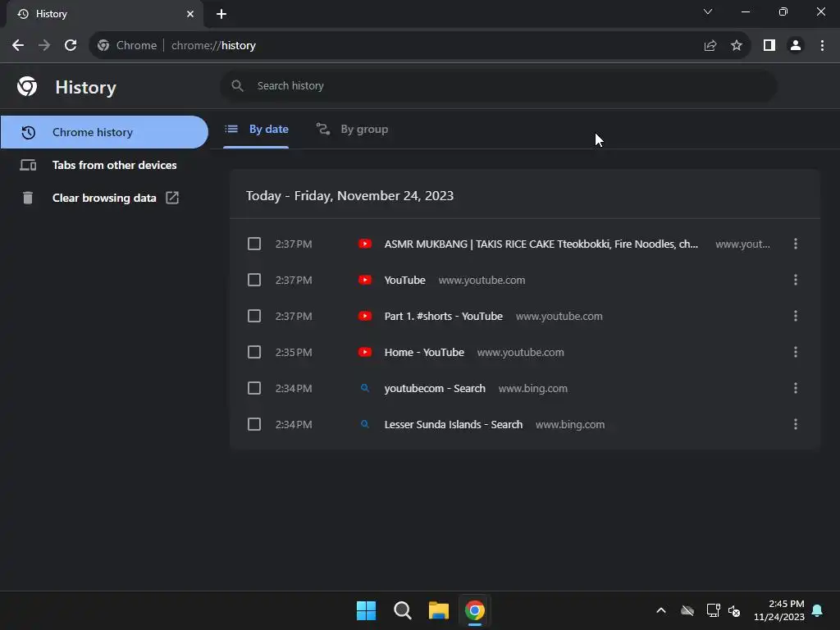This screenshot has width=840, height=630.
Task: Show hidden system tray icons
Action: click(661, 610)
